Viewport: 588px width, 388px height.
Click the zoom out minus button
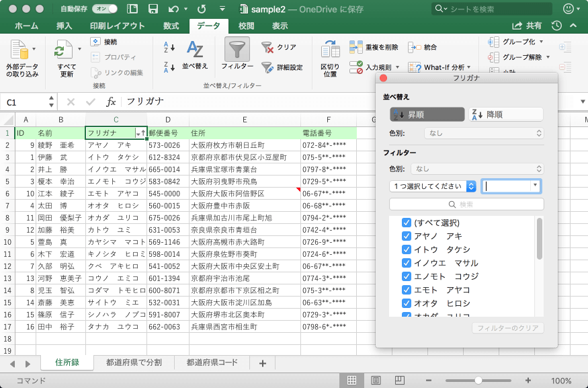[429, 381]
